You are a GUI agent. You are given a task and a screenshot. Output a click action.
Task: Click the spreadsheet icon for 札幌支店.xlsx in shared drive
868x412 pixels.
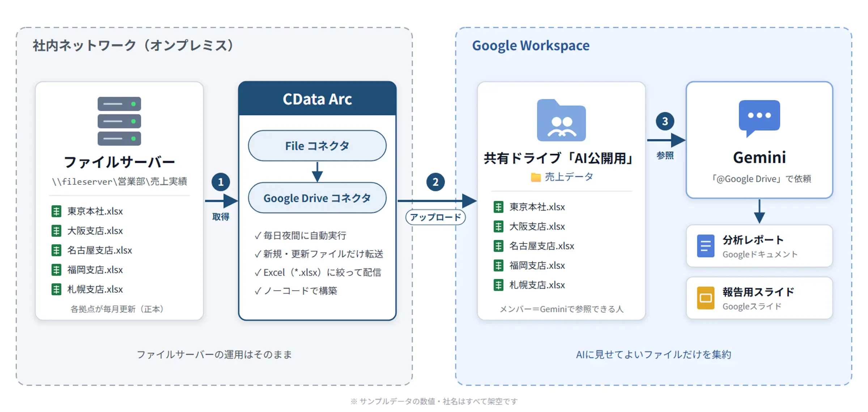click(498, 285)
